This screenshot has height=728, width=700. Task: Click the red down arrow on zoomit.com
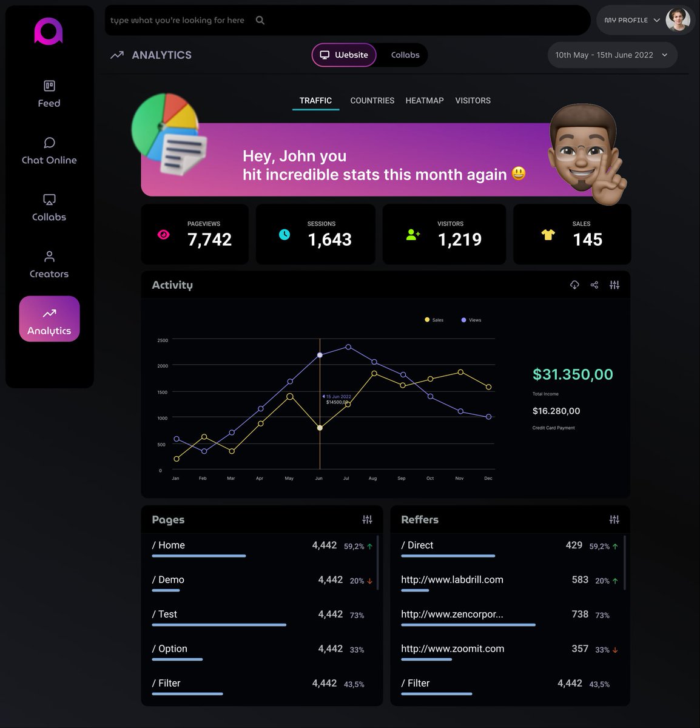point(615,650)
